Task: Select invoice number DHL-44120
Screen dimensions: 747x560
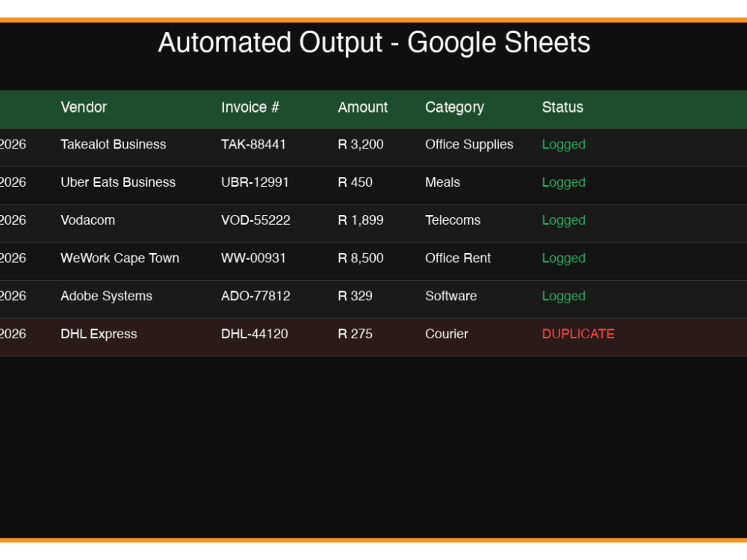Action: tap(255, 334)
